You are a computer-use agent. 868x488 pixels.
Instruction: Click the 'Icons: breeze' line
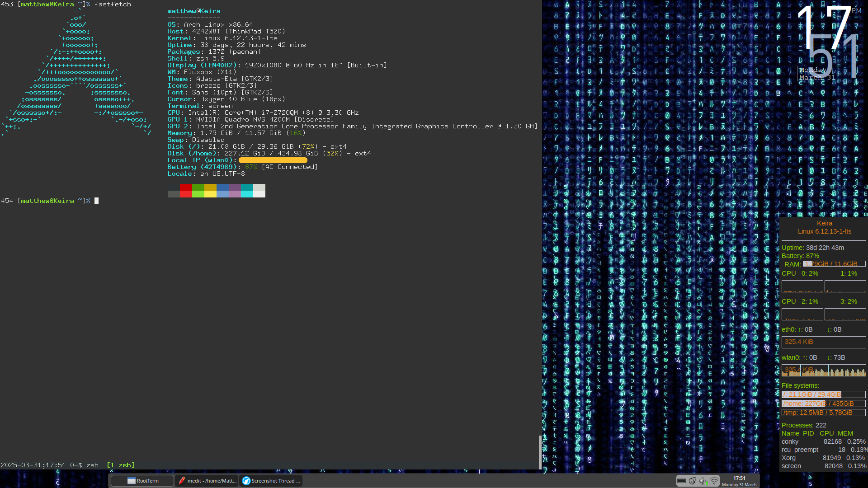pyautogui.click(x=212, y=85)
